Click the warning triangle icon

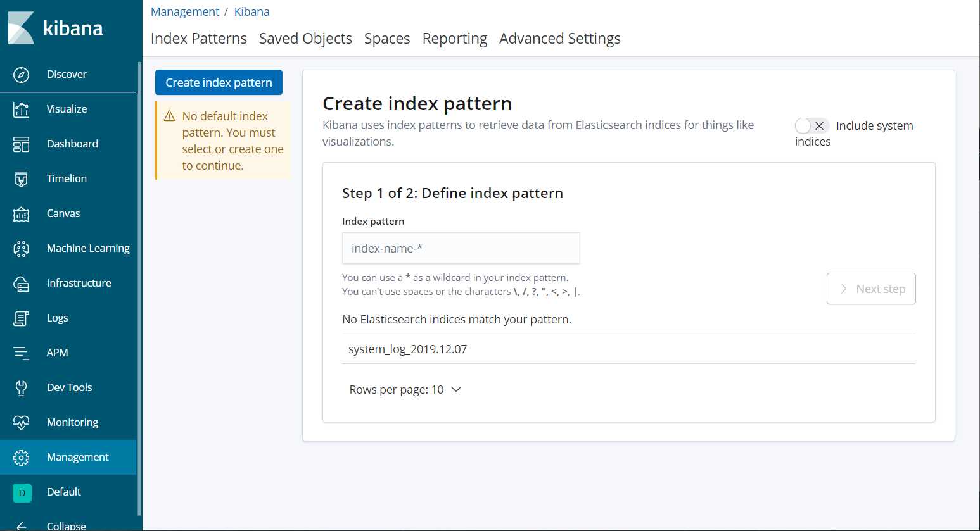(x=169, y=116)
